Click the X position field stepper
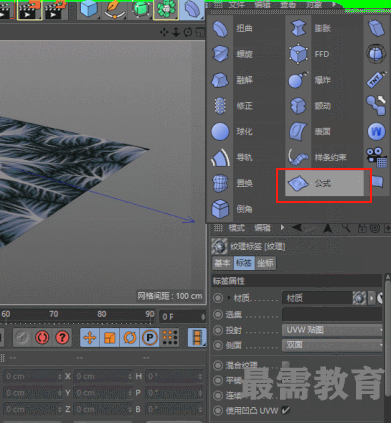The height and width of the screenshot is (423, 391). point(60,376)
